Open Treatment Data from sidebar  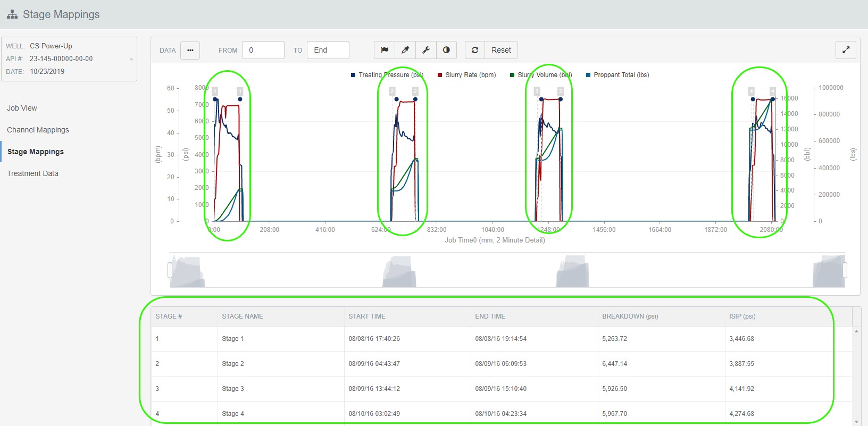(x=32, y=173)
